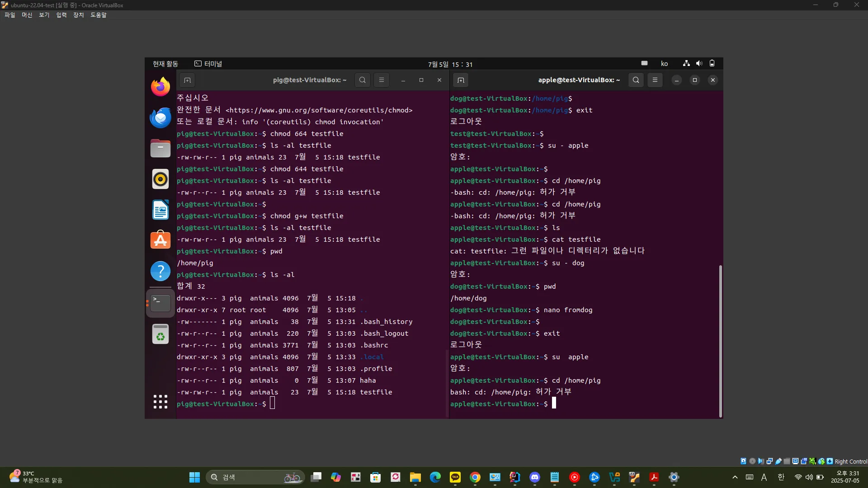Open Chrome from the Windows taskbar
This screenshot has width=868, height=488.
475,477
